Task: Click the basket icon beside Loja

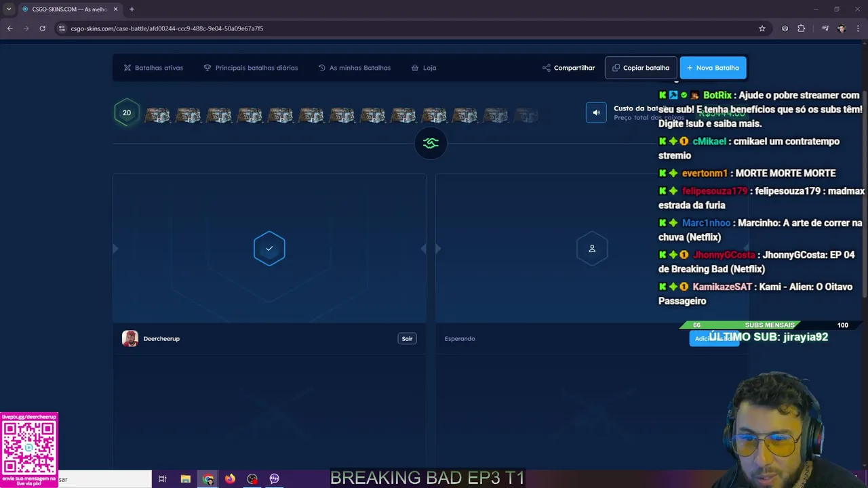Action: point(415,68)
